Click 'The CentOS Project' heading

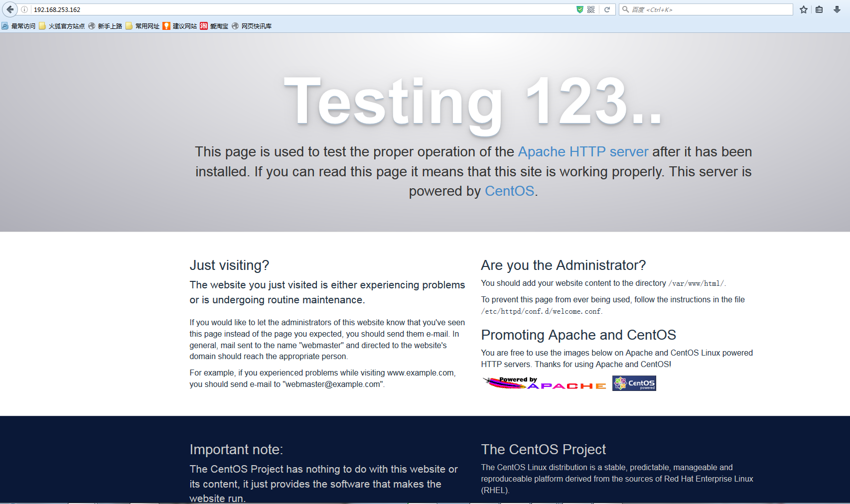(543, 449)
